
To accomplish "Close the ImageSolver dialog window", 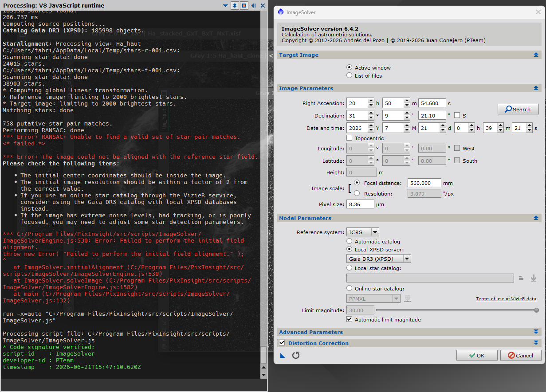I will pos(538,12).
